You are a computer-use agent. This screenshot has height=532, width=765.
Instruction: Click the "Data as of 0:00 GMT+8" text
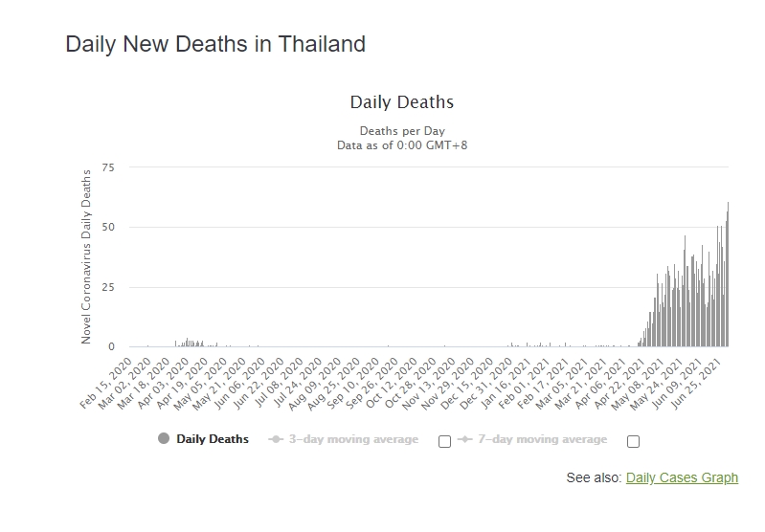click(401, 145)
